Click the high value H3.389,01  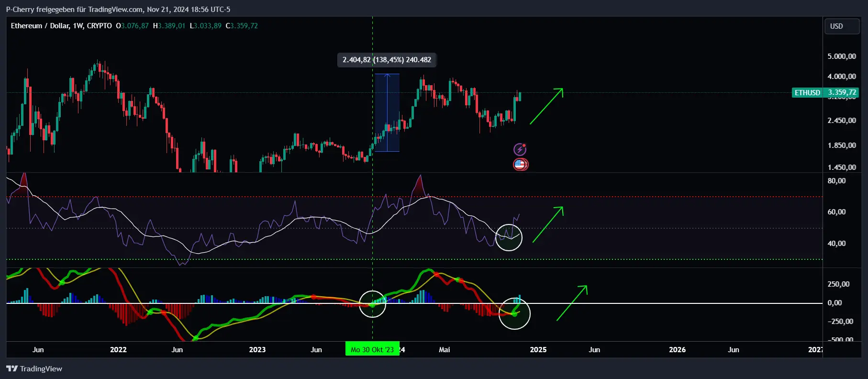pos(169,26)
